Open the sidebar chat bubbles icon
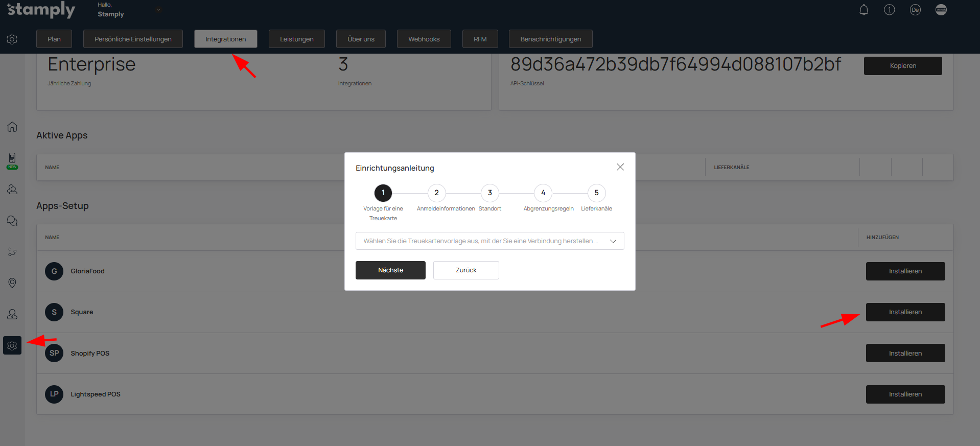This screenshot has width=980, height=446. [x=12, y=221]
